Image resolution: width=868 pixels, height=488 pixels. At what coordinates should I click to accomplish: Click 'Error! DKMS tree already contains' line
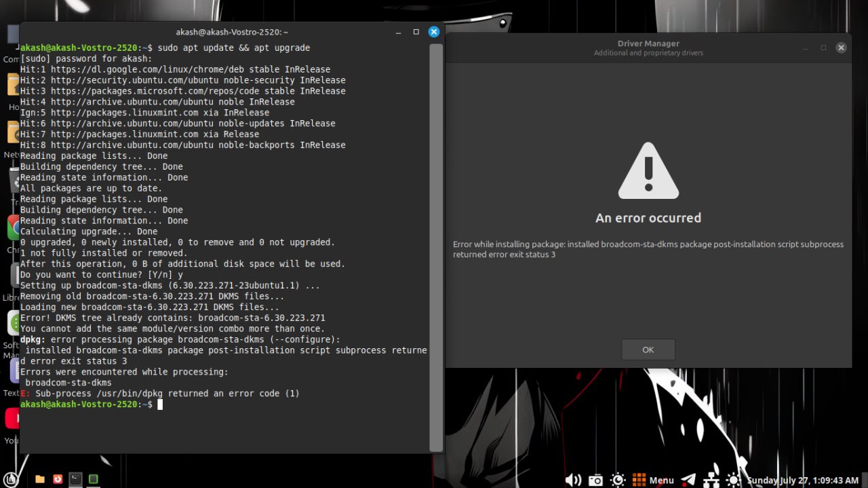[173, 318]
